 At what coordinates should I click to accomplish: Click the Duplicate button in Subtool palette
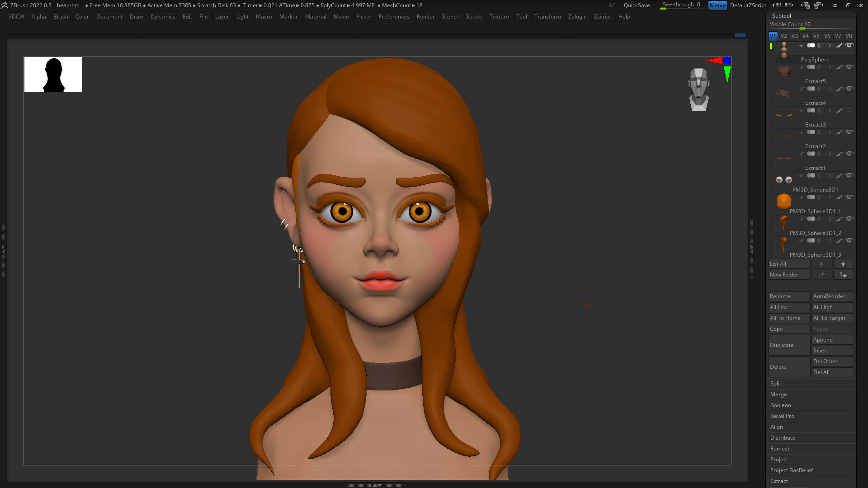coord(789,345)
